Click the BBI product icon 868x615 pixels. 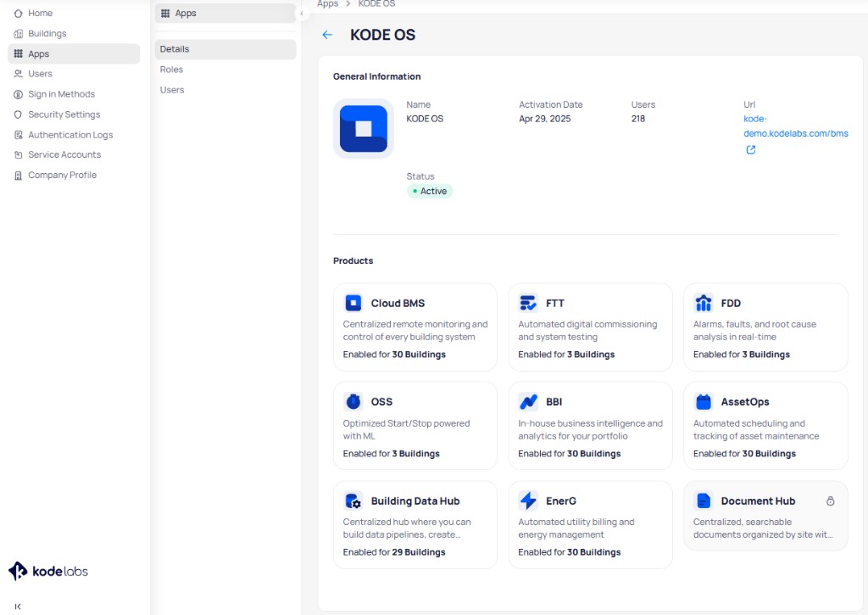[x=528, y=401]
